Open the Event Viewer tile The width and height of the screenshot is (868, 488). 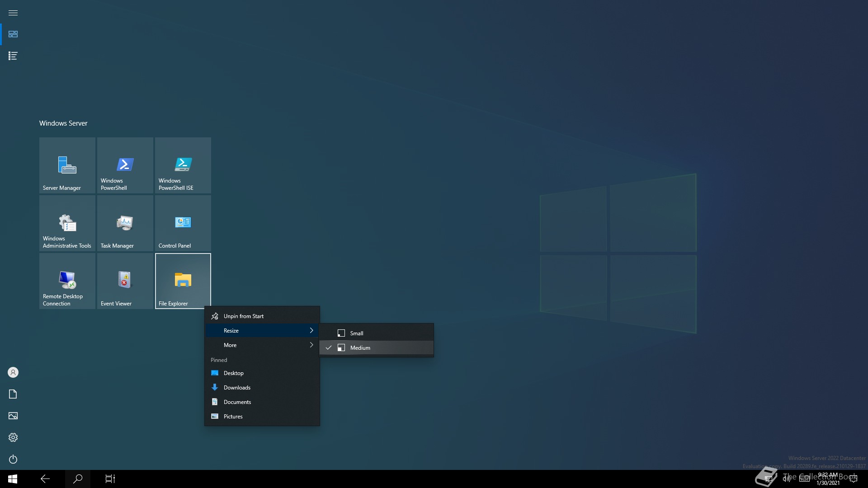pos(125,281)
